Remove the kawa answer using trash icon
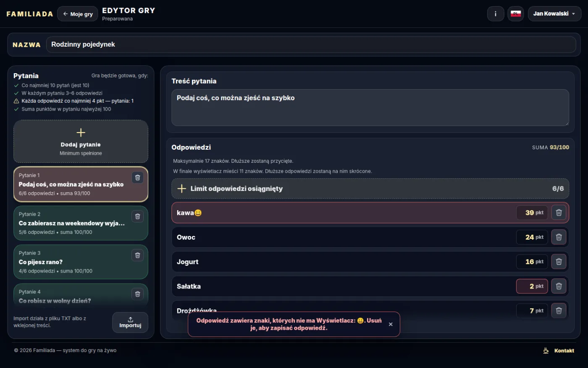The image size is (588, 368). tap(559, 213)
